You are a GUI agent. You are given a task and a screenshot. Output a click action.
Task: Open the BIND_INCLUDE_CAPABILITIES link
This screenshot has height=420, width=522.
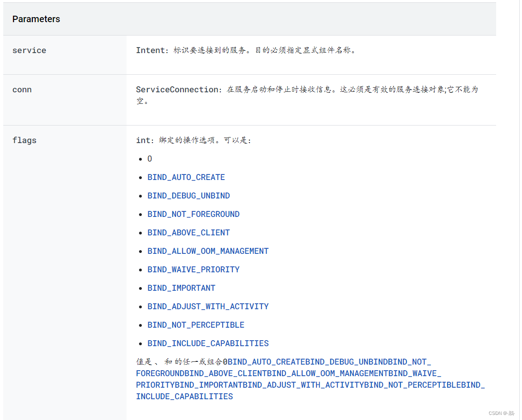coord(208,343)
